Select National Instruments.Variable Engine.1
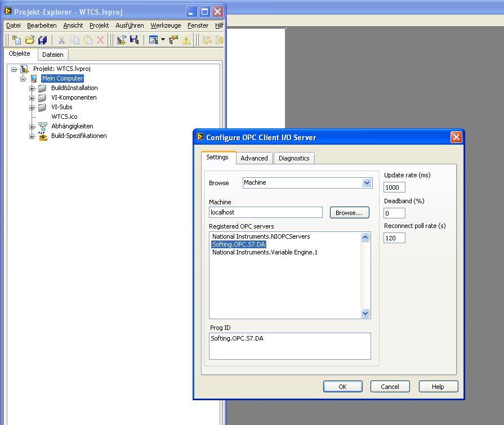This screenshot has width=504, height=425. pyautogui.click(x=265, y=253)
